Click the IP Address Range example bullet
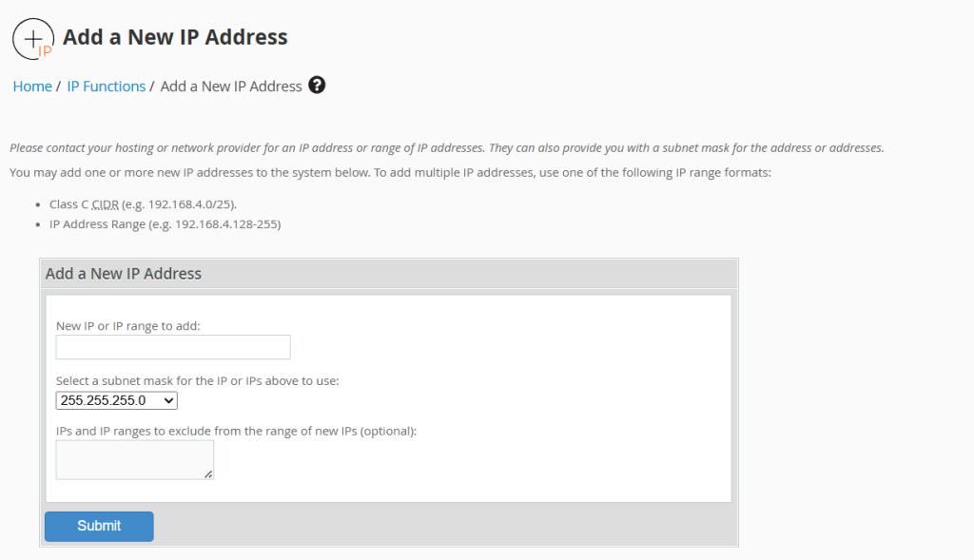This screenshot has height=560, width=974. (x=165, y=224)
